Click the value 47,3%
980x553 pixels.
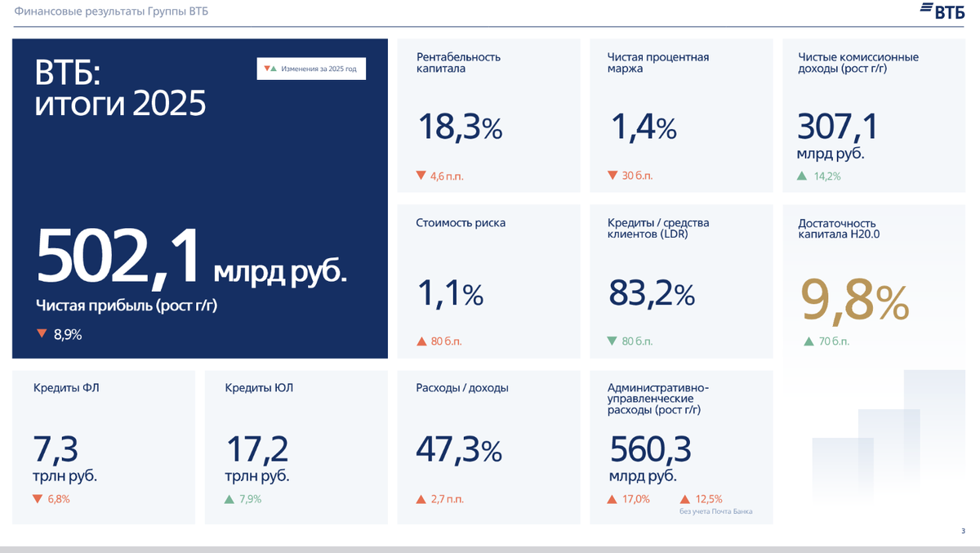point(459,449)
